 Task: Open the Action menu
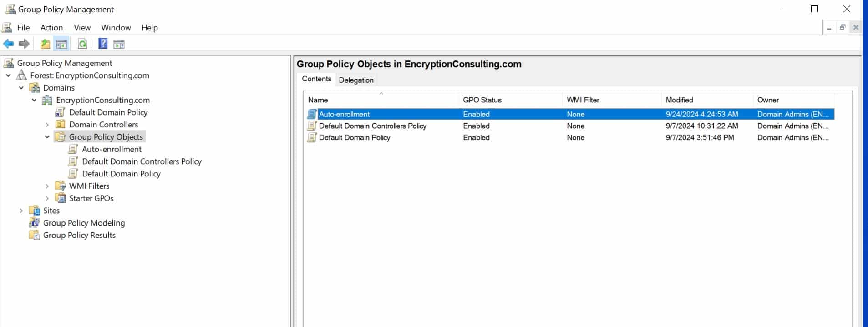51,28
